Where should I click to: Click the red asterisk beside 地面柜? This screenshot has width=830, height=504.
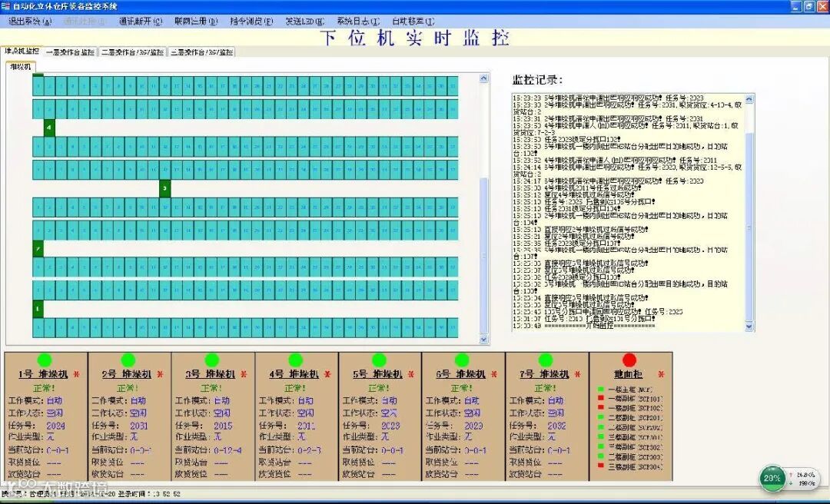point(661,374)
